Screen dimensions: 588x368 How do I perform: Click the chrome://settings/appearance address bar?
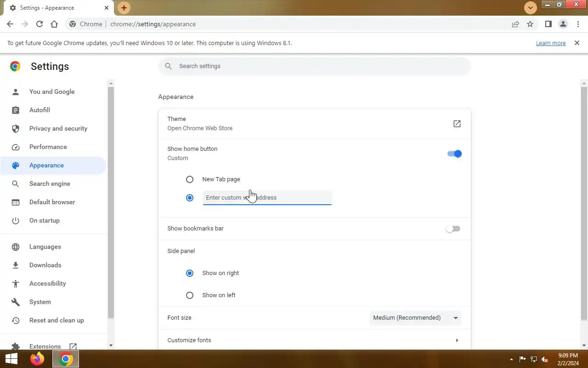[153, 24]
